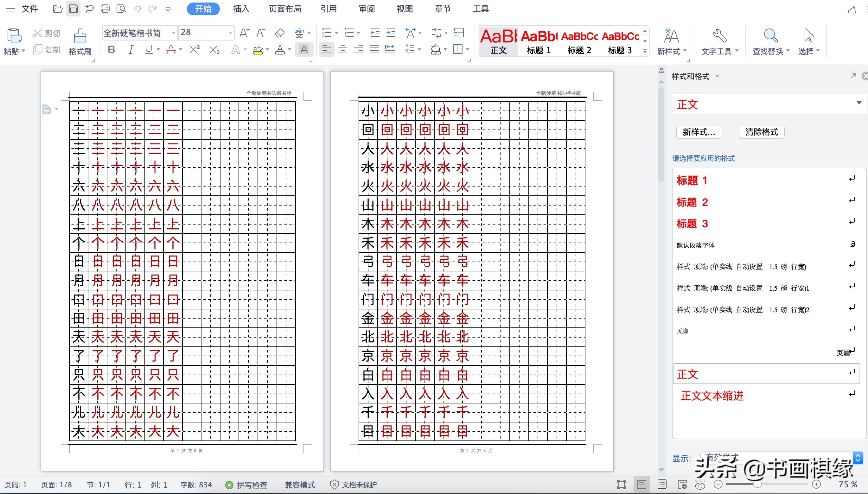Screen dimensions: 868x494
Task: Expand bullet list options arrow
Action: click(336, 33)
